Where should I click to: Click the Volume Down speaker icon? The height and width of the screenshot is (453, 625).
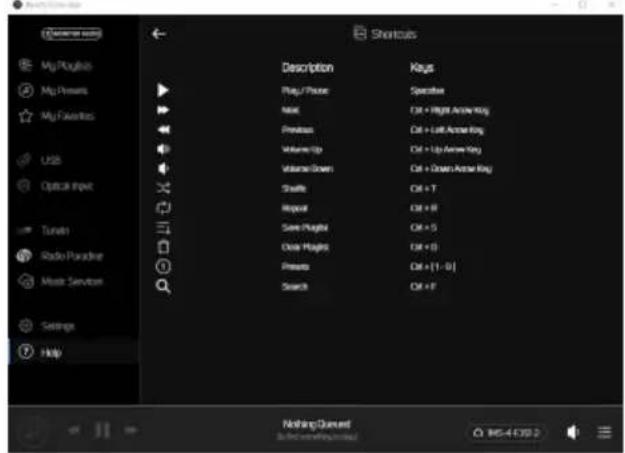click(163, 168)
